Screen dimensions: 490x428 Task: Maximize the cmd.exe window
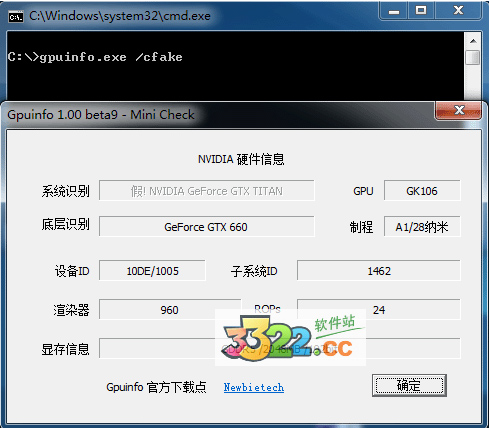pos(421,11)
